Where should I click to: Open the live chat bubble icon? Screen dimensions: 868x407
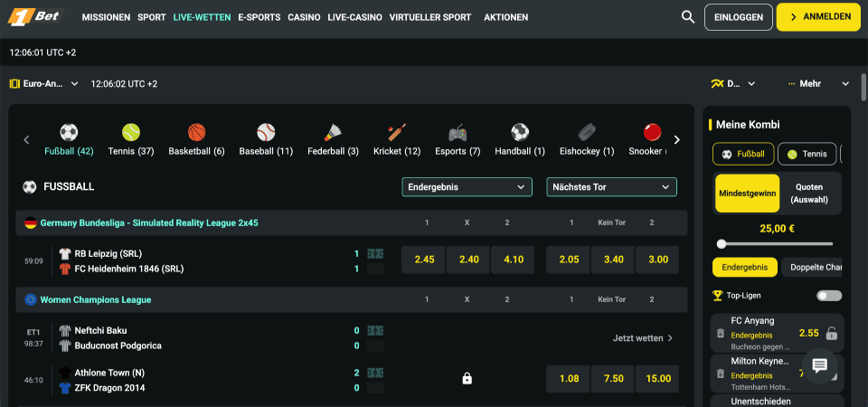819,365
